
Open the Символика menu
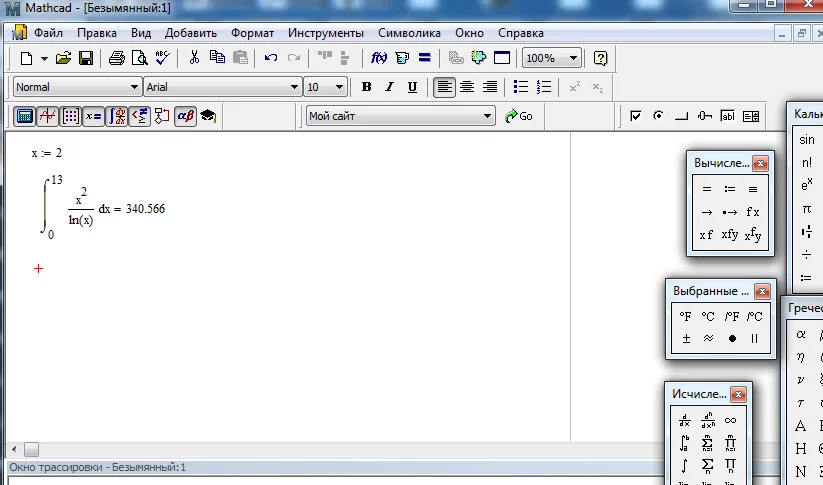click(x=409, y=33)
